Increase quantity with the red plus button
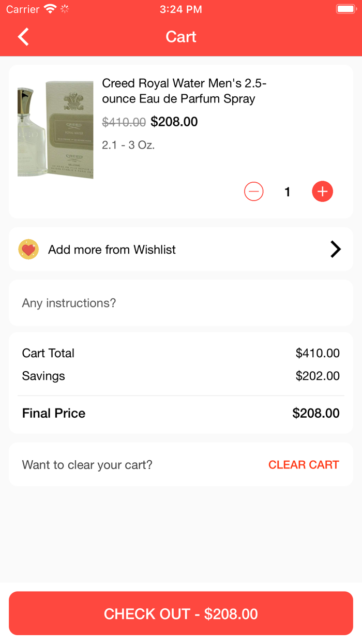362x644 pixels. (x=322, y=192)
